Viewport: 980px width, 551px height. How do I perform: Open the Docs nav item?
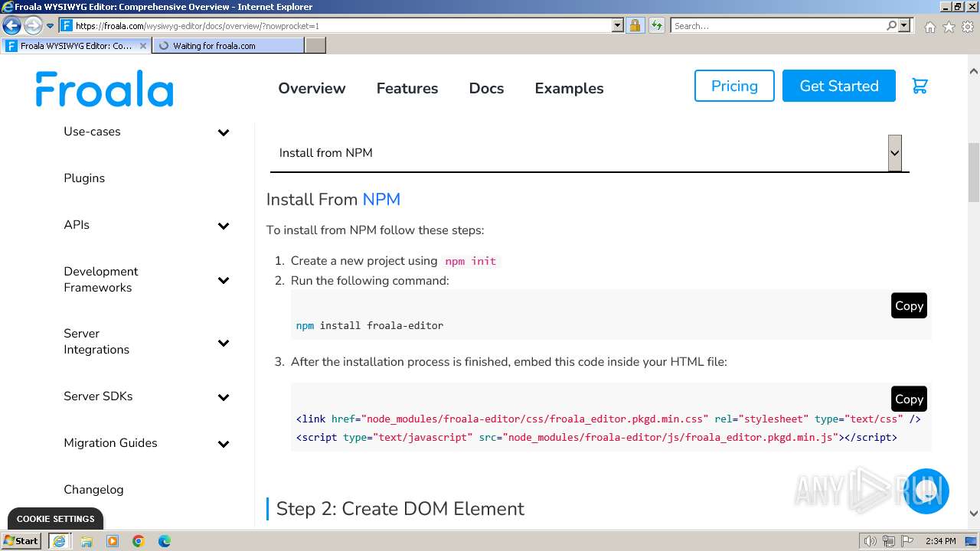[486, 88]
